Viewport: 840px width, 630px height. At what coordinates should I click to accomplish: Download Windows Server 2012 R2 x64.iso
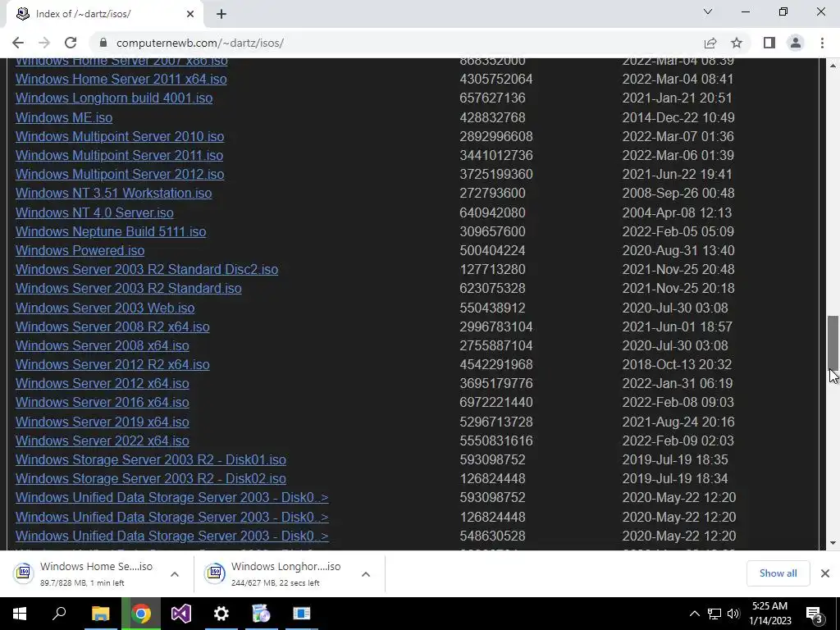pyautogui.click(x=112, y=364)
